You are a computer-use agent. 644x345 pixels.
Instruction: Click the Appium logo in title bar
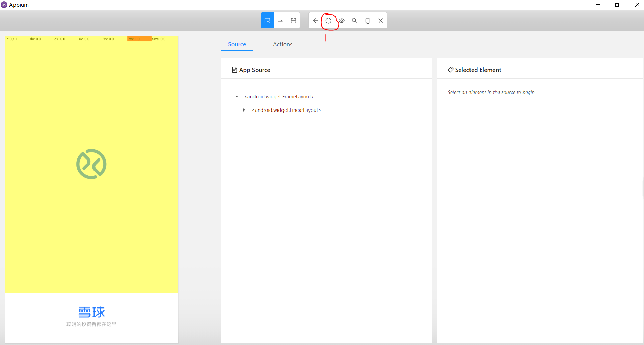4,5
